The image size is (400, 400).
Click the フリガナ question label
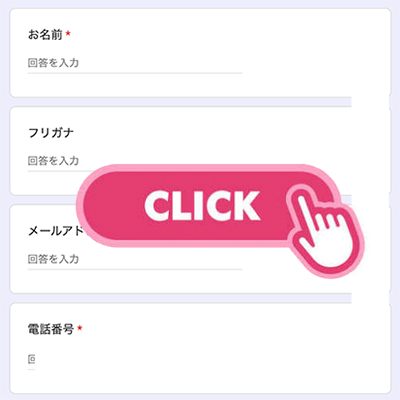click(x=51, y=133)
